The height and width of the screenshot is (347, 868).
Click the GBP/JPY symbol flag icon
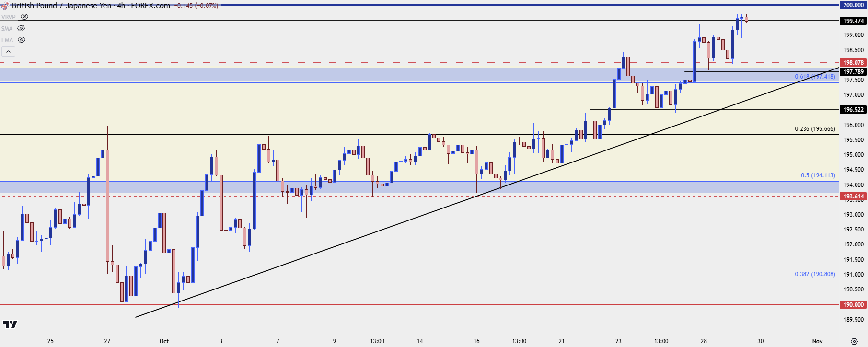(5, 6)
